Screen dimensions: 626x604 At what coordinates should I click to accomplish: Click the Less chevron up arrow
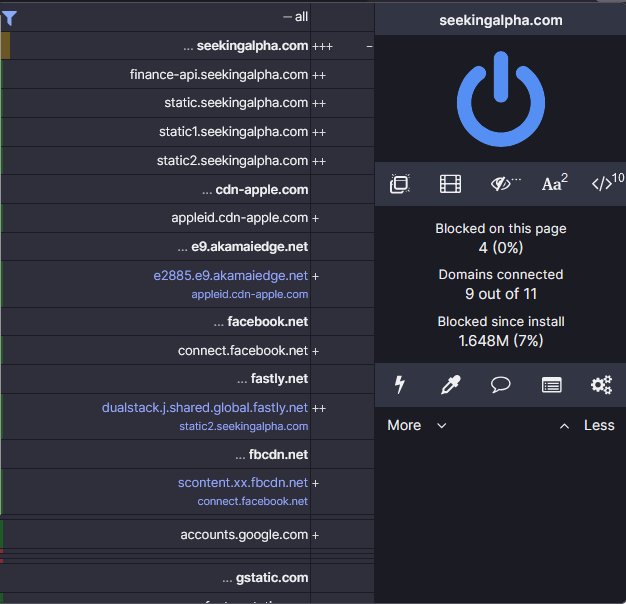[564, 426]
